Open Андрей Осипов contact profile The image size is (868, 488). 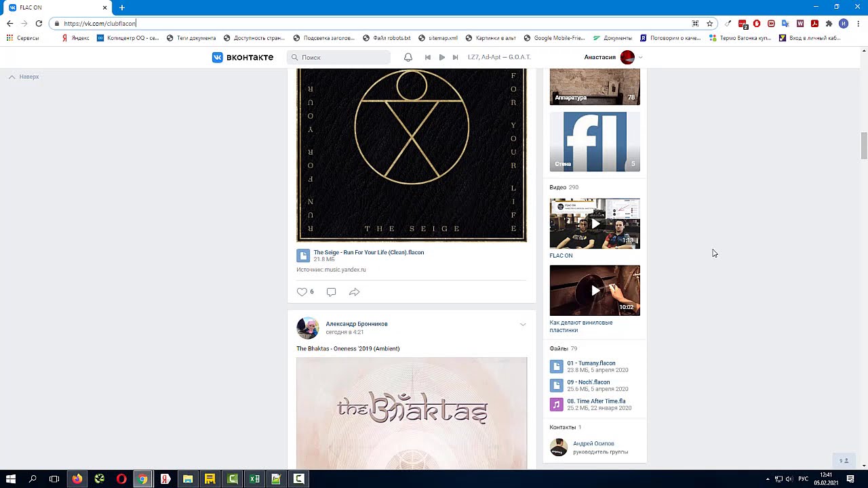593,444
